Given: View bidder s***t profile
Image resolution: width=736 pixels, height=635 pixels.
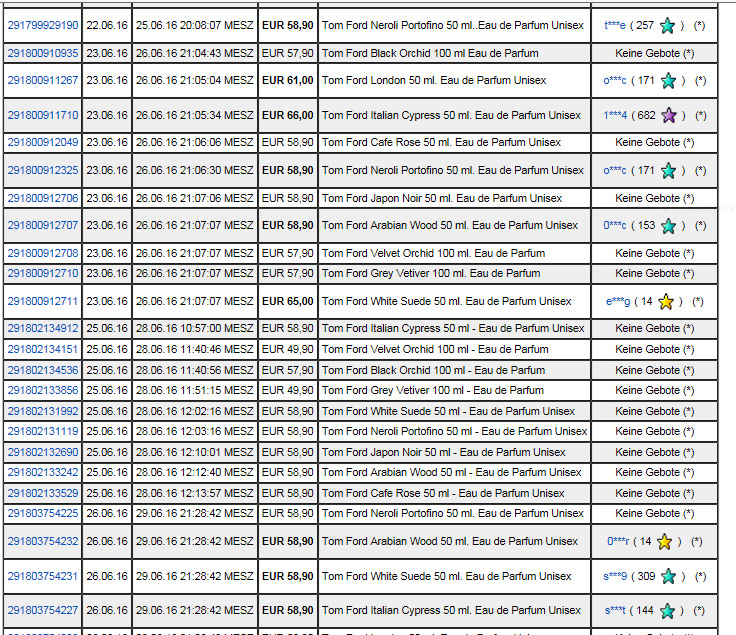Looking at the screenshot, I should [x=615, y=610].
